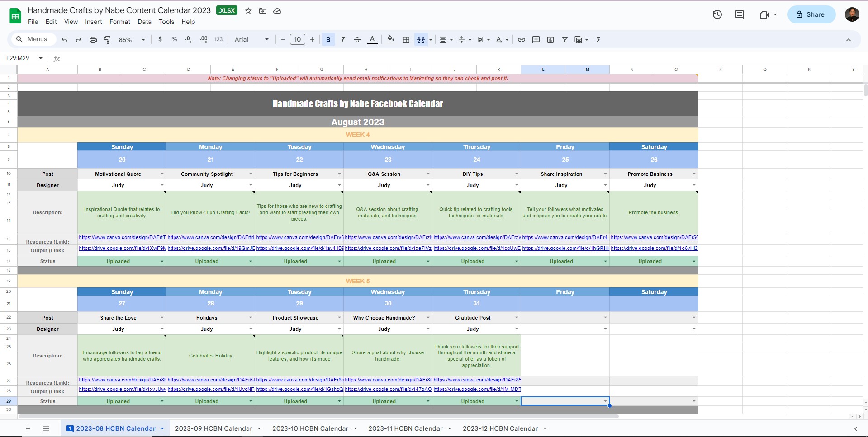Open horizontal align dropdown
Image resolution: width=868 pixels, height=437 pixels.
[x=446, y=40]
